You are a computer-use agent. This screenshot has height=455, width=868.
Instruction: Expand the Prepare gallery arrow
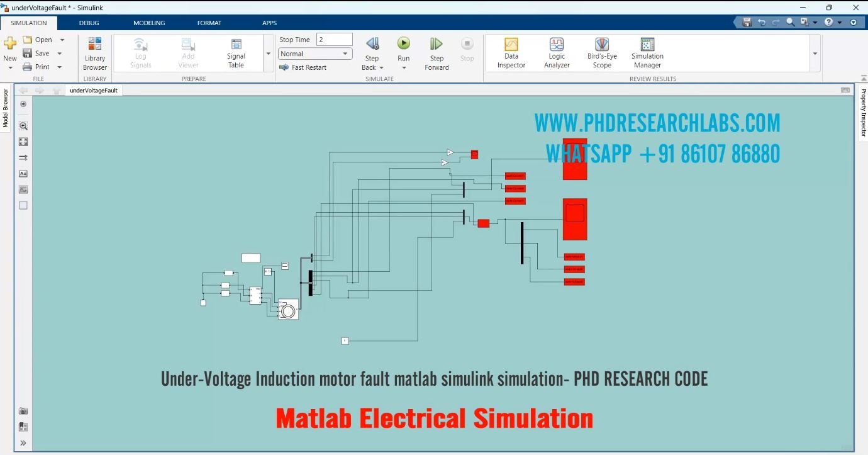269,53
